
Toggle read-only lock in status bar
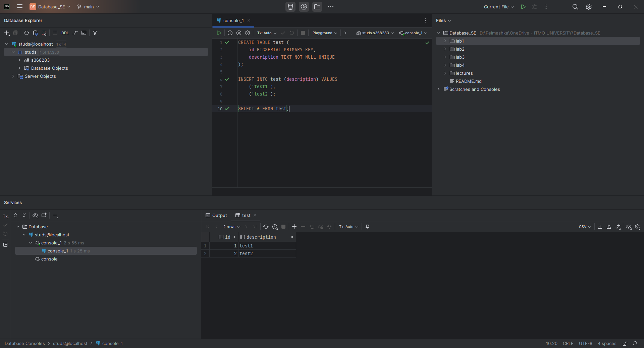pyautogui.click(x=625, y=344)
